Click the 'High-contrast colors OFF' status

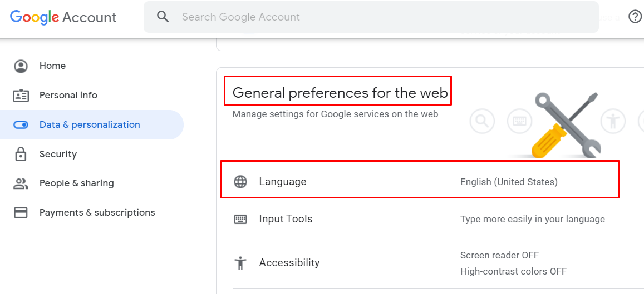point(513,271)
